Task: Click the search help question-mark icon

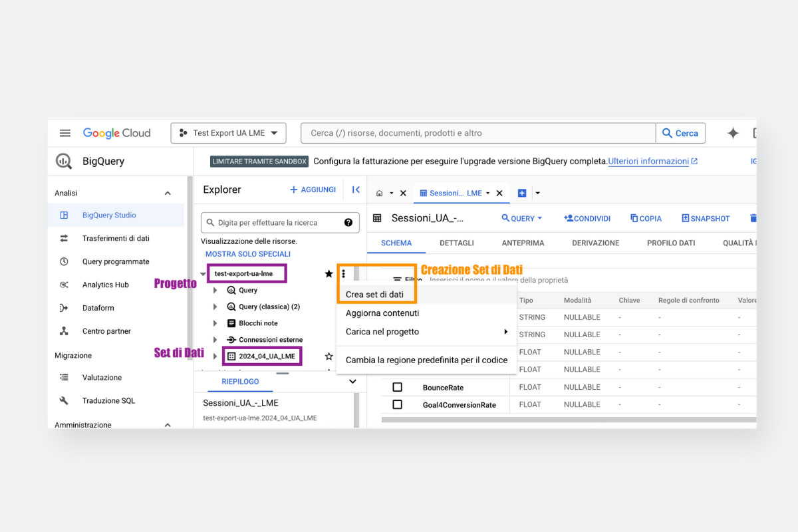Action: pos(348,223)
